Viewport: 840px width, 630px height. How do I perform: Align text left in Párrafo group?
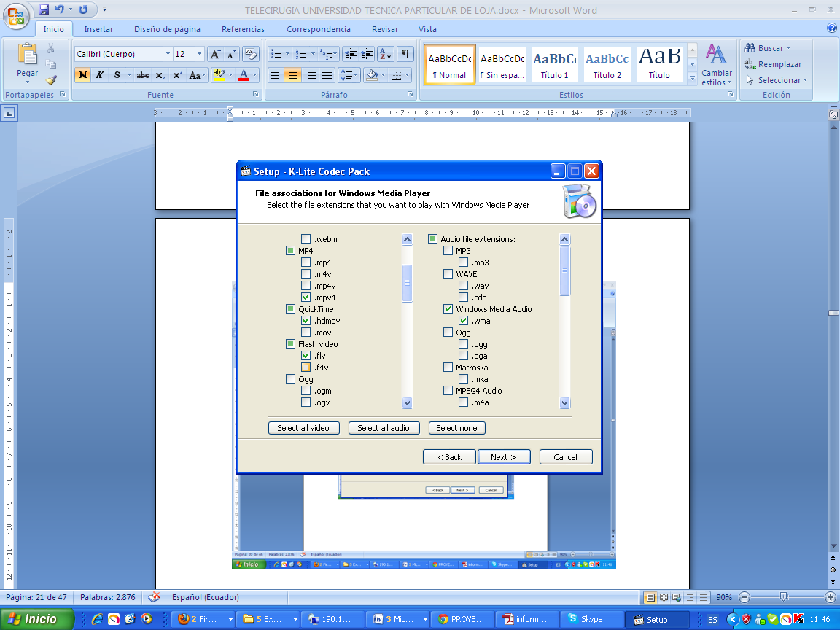coord(276,75)
